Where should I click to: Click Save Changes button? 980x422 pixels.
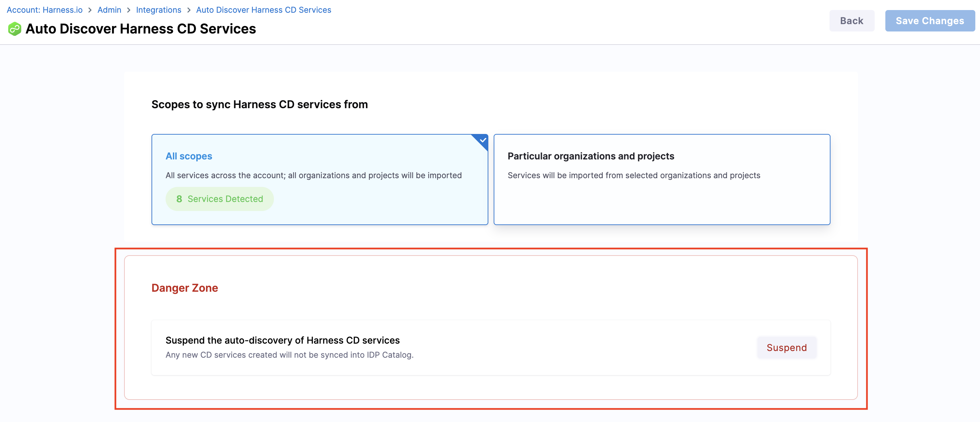click(x=929, y=21)
